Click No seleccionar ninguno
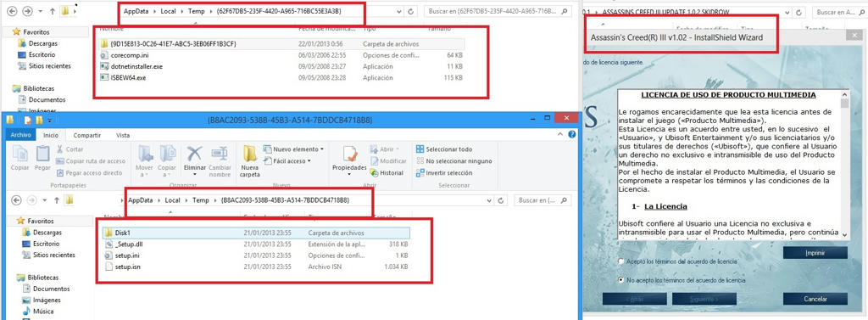 (454, 160)
